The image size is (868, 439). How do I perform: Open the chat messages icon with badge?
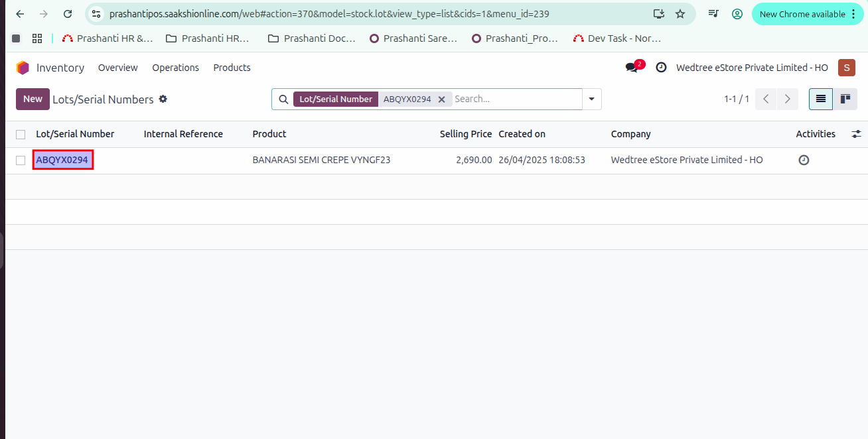(632, 68)
